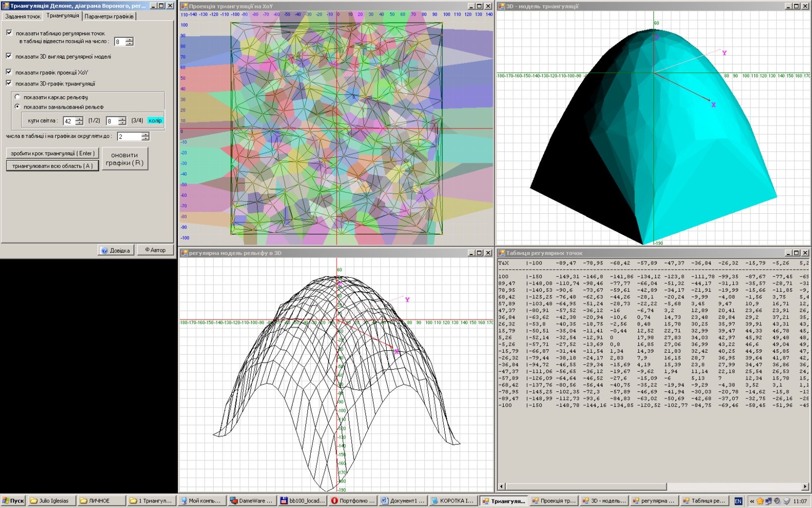Open the Пуск start menu
This screenshot has width=812, height=508.
click(x=13, y=501)
